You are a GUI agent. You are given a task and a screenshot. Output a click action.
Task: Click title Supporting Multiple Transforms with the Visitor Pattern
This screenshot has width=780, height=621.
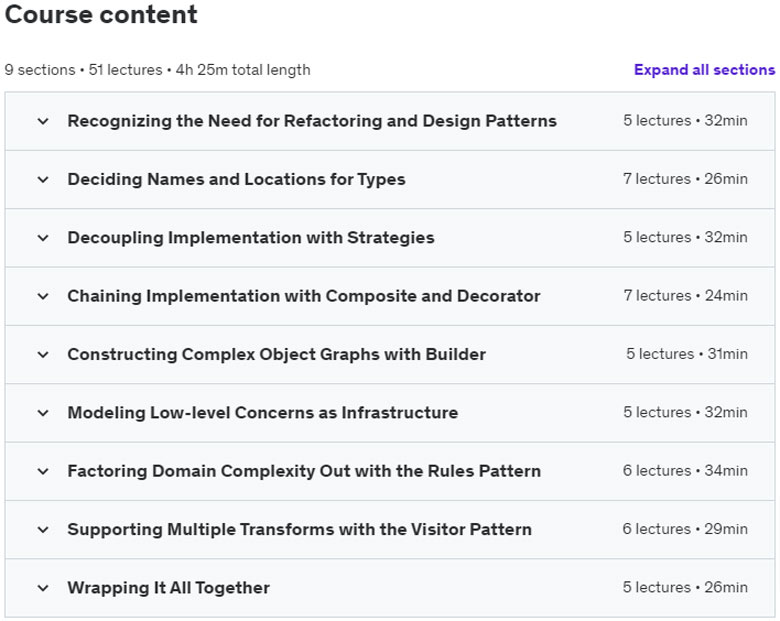click(299, 529)
